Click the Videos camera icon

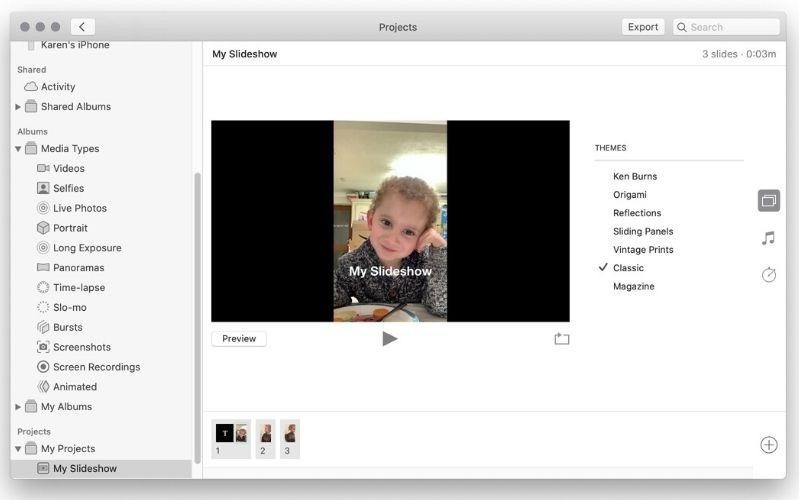coord(43,168)
